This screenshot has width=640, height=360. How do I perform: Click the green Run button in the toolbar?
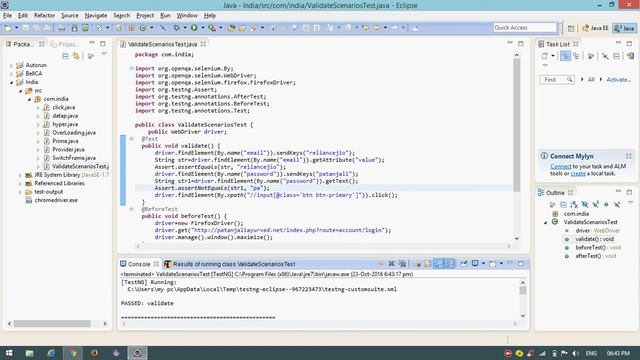pyautogui.click(x=194, y=28)
